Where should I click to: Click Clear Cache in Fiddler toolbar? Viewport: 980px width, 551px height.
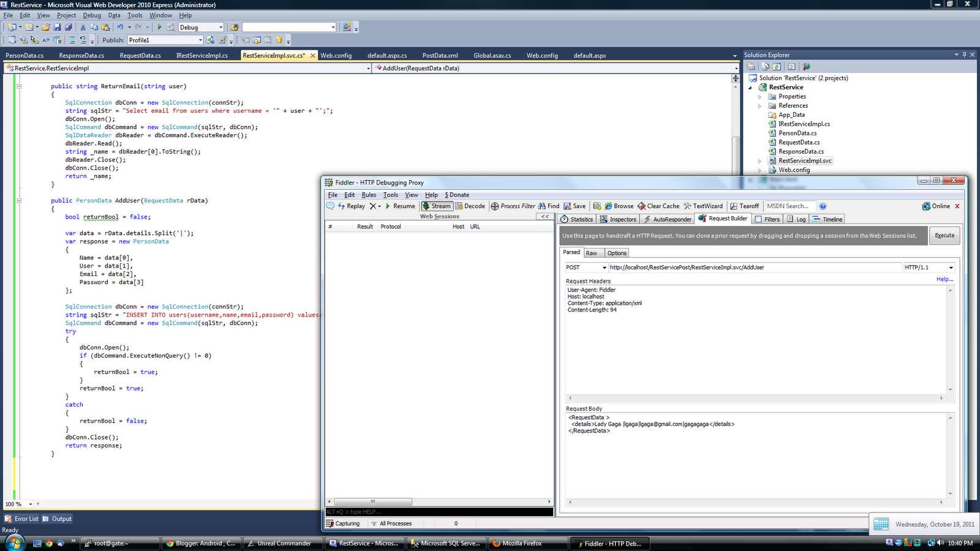pos(658,206)
